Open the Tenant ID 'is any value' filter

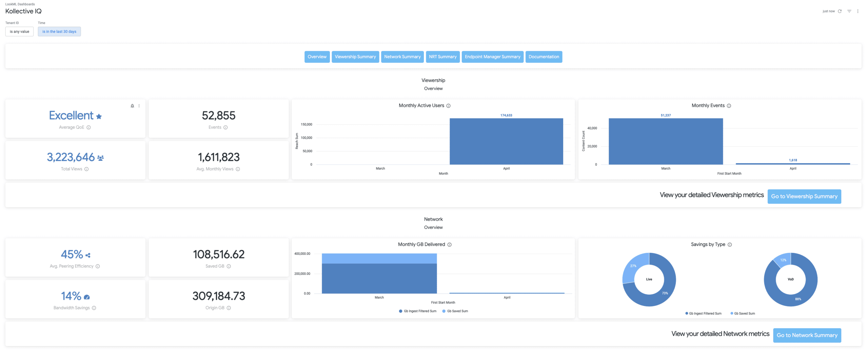pyautogui.click(x=19, y=31)
